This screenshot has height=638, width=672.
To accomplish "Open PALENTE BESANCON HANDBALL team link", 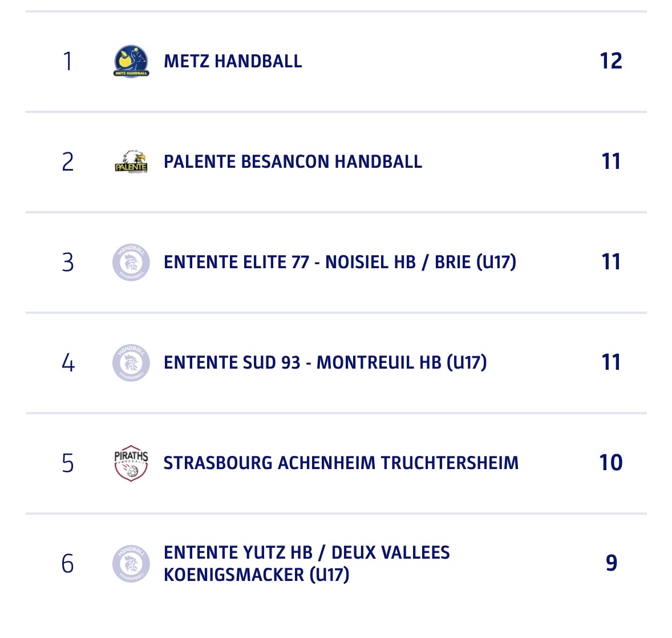I will pyautogui.click(x=293, y=161).
